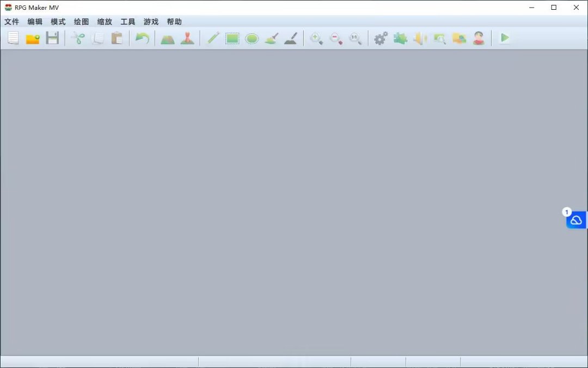Select the Ellipse drawing tool
The width and height of the screenshot is (588, 368).
click(252, 38)
